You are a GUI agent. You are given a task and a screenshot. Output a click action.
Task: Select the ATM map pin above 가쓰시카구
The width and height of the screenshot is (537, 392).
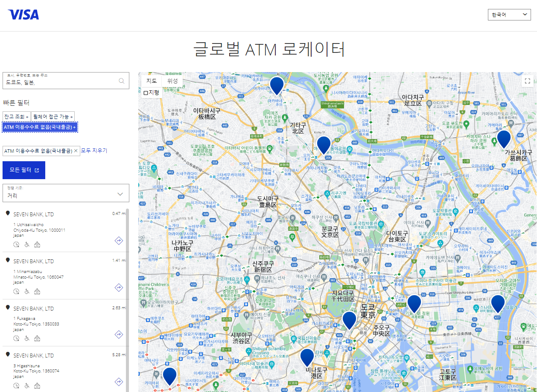(x=504, y=139)
